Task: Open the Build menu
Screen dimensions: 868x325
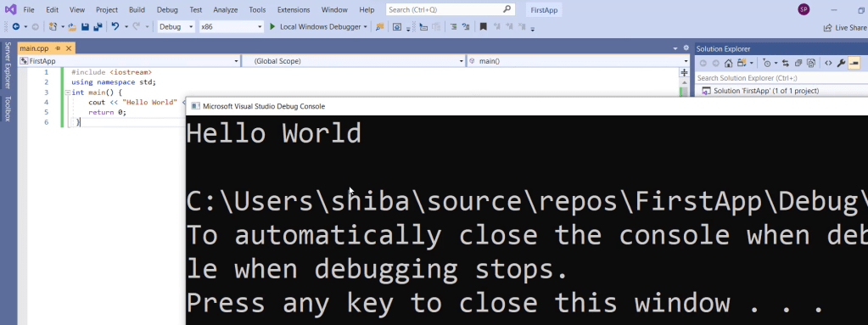Action: 137,10
